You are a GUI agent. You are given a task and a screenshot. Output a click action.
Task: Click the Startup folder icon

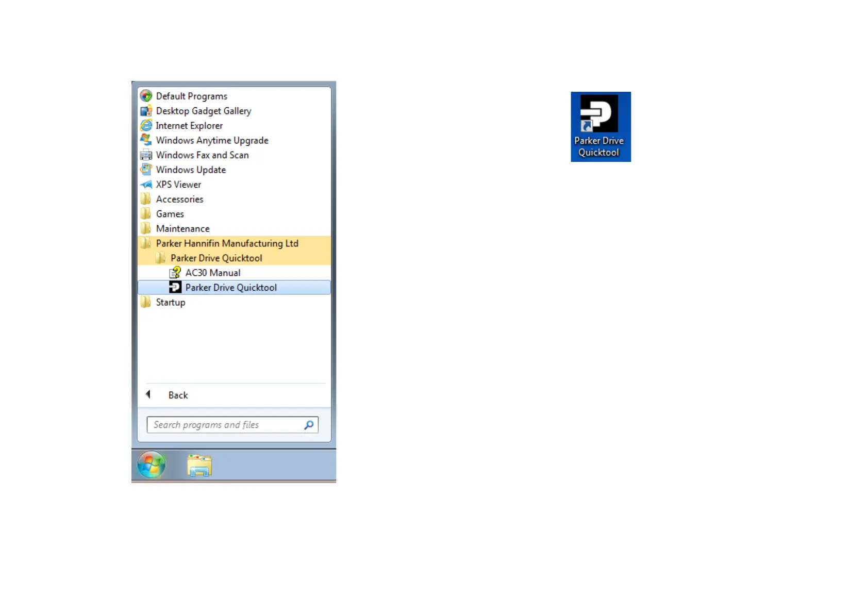pyautogui.click(x=146, y=302)
